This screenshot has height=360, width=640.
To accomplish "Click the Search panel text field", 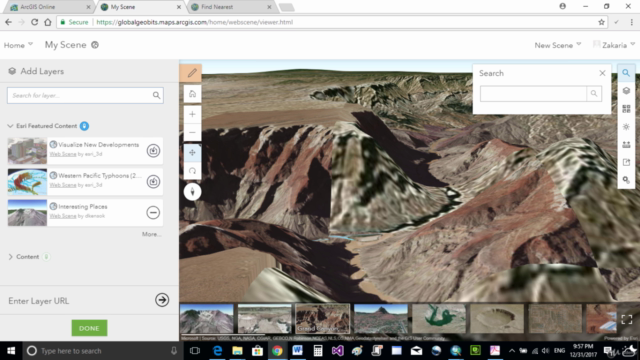I will [533, 93].
